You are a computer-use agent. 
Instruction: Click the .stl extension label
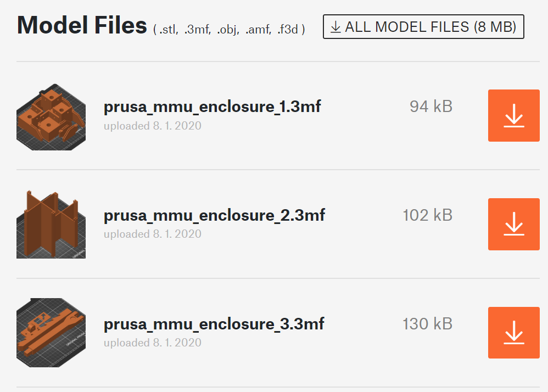tap(169, 30)
